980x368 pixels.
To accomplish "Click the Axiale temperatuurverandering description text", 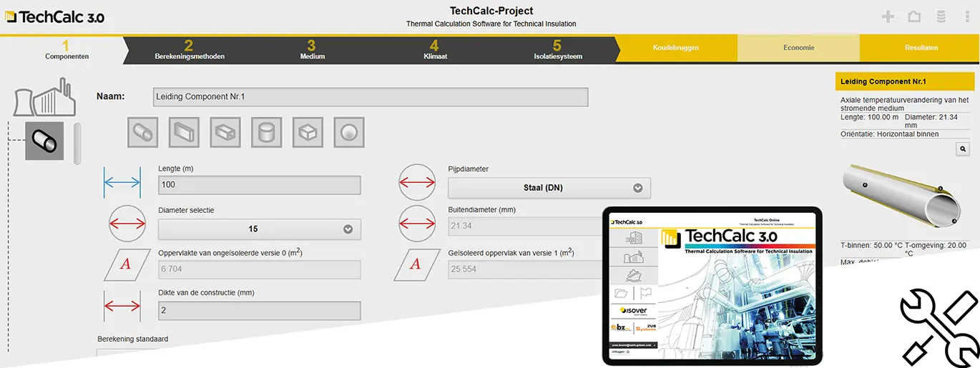I will pos(905,104).
